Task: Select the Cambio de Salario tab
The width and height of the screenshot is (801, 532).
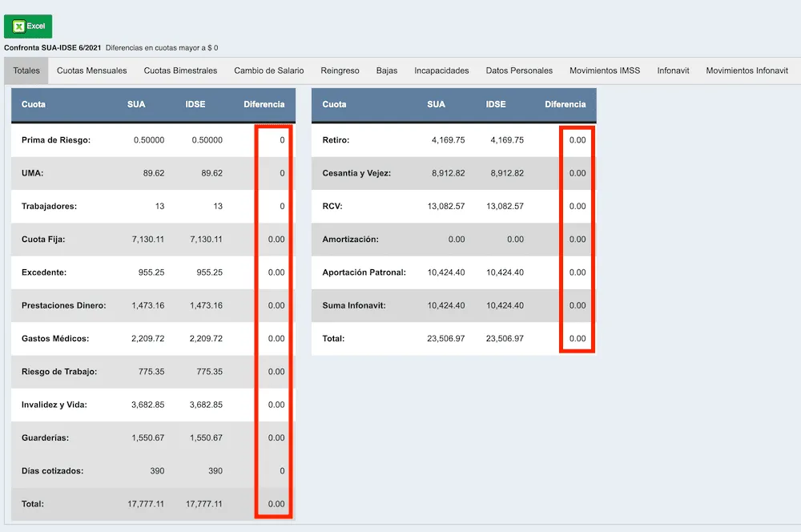Action: click(269, 71)
